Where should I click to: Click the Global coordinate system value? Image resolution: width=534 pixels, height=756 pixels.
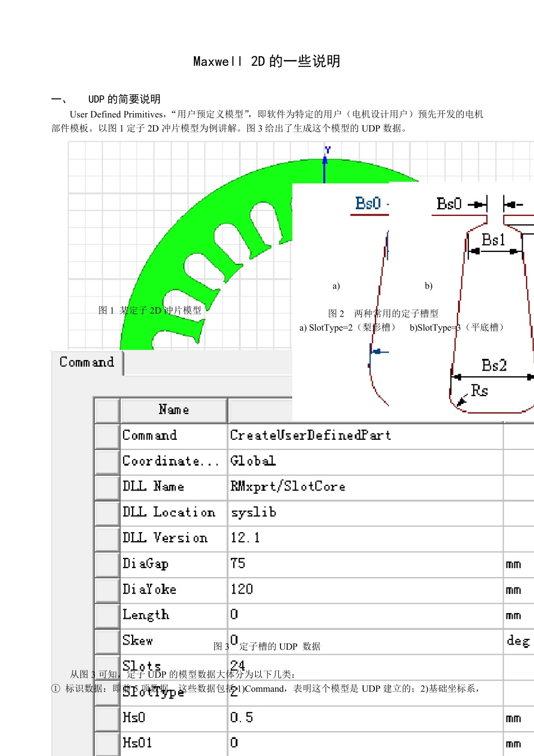(x=364, y=461)
